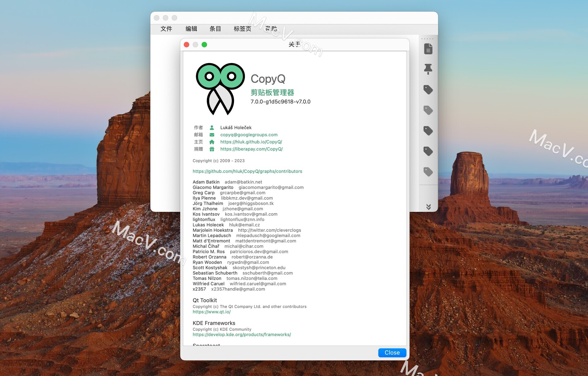Click contributor name Greg Carp

click(204, 193)
